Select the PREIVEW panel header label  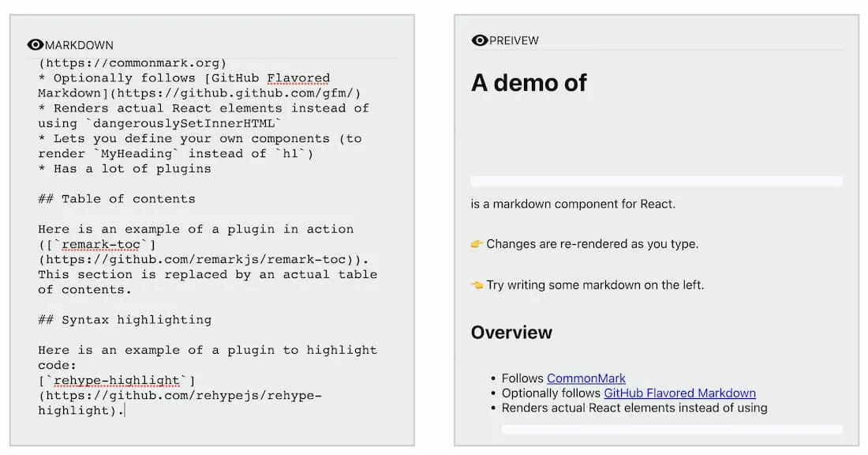point(514,40)
